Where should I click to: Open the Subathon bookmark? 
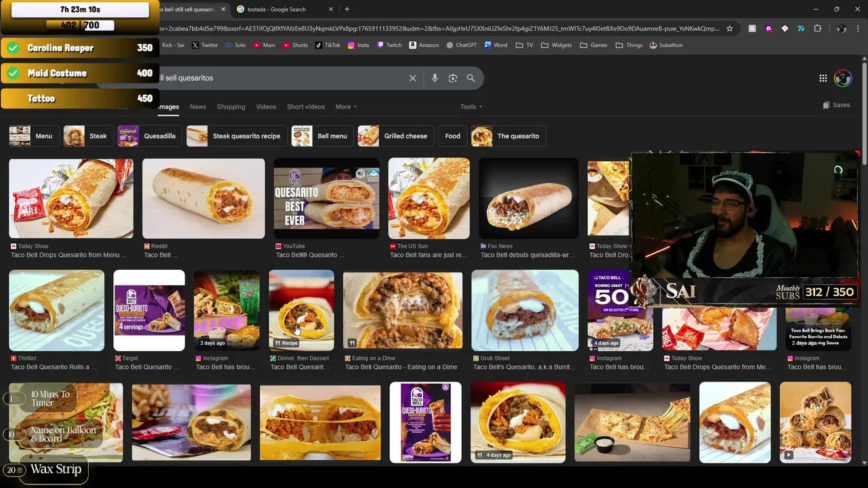pos(666,45)
